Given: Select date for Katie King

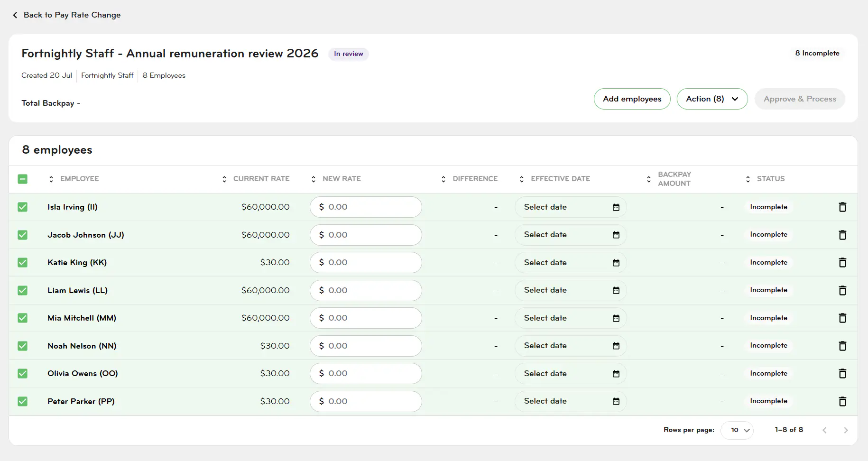Looking at the screenshot, I should coord(571,263).
